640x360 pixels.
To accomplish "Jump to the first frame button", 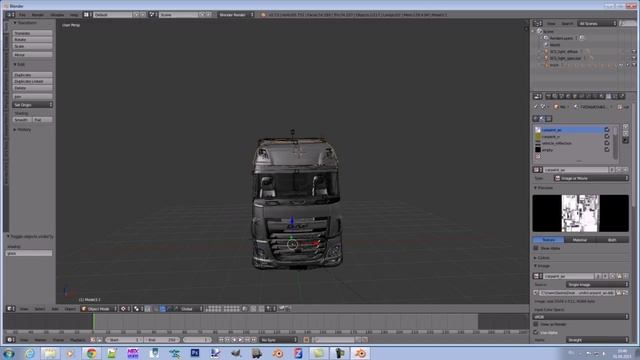I will pos(221,340).
